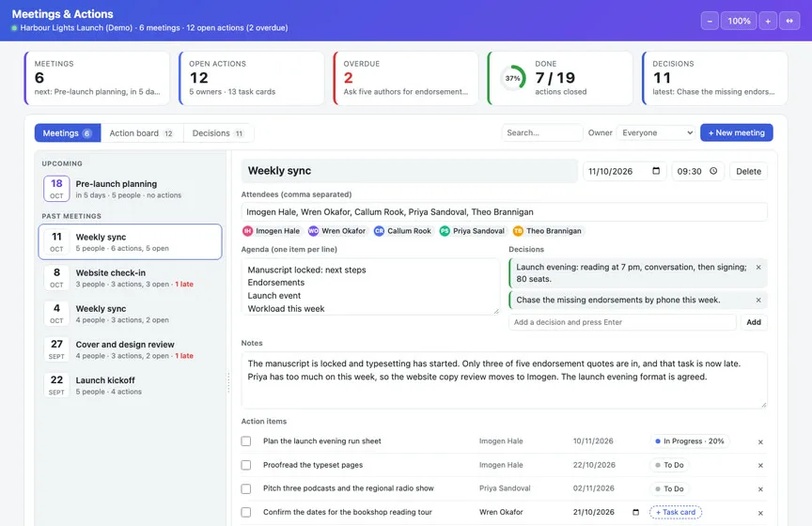Click the Attendees text field

(x=504, y=211)
